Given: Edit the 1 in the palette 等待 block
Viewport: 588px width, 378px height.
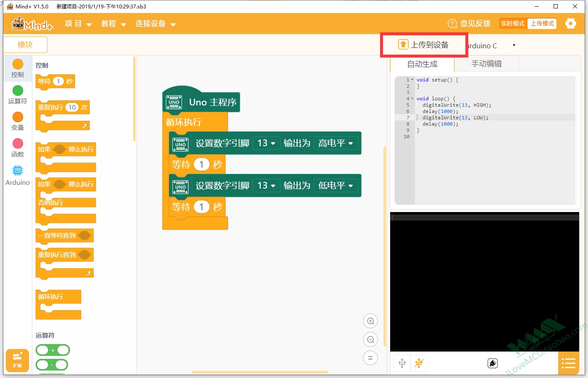Looking at the screenshot, I should pyautogui.click(x=58, y=81).
